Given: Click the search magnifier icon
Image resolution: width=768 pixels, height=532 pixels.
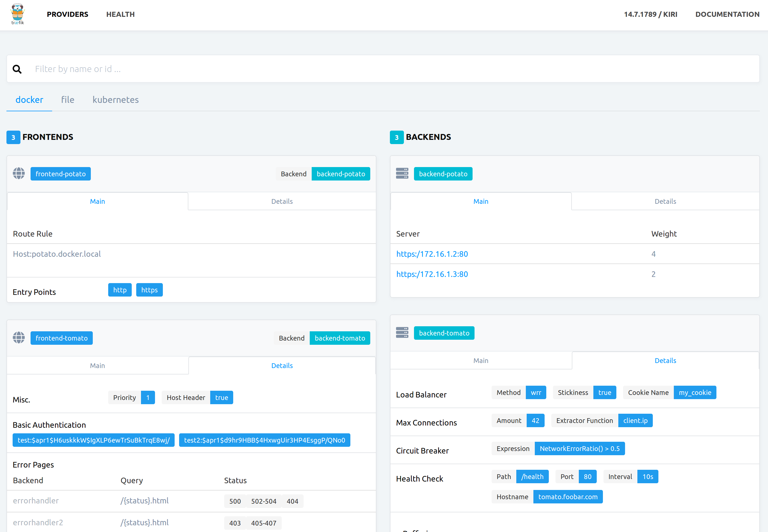Looking at the screenshot, I should coord(17,69).
